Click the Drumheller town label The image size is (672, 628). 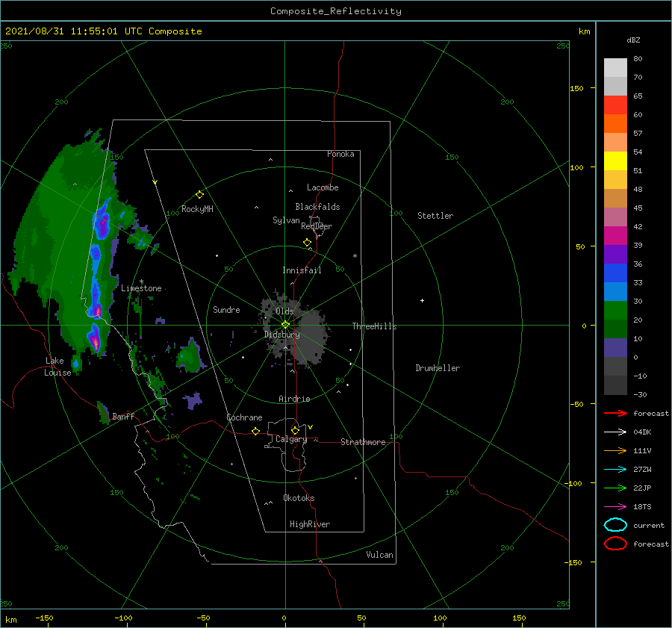coord(438,368)
